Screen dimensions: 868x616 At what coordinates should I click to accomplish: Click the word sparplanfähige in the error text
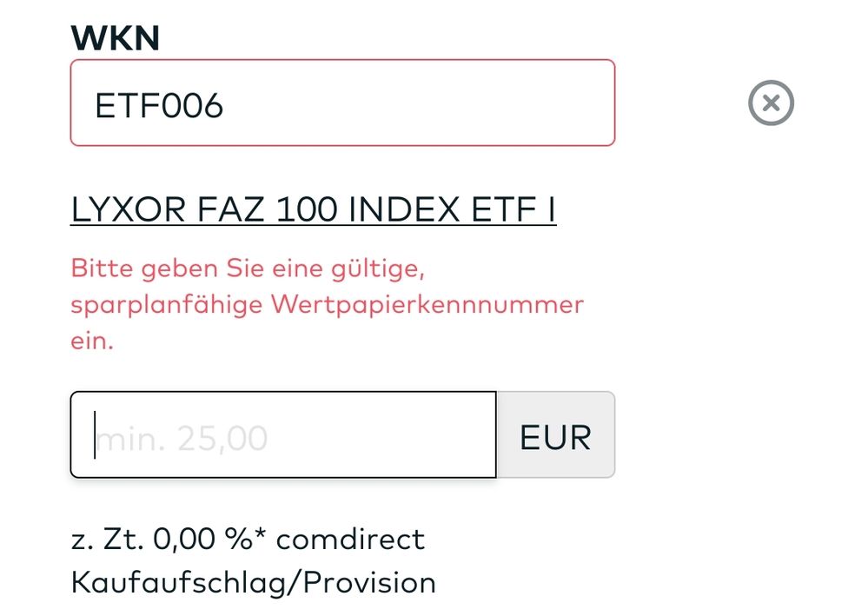[x=166, y=305]
